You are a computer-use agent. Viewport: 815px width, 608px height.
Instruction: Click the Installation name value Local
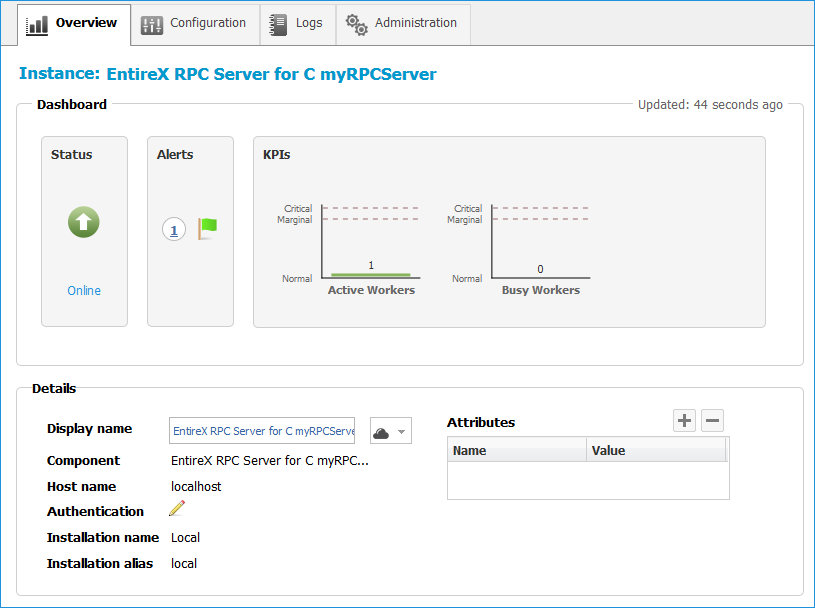coord(186,537)
